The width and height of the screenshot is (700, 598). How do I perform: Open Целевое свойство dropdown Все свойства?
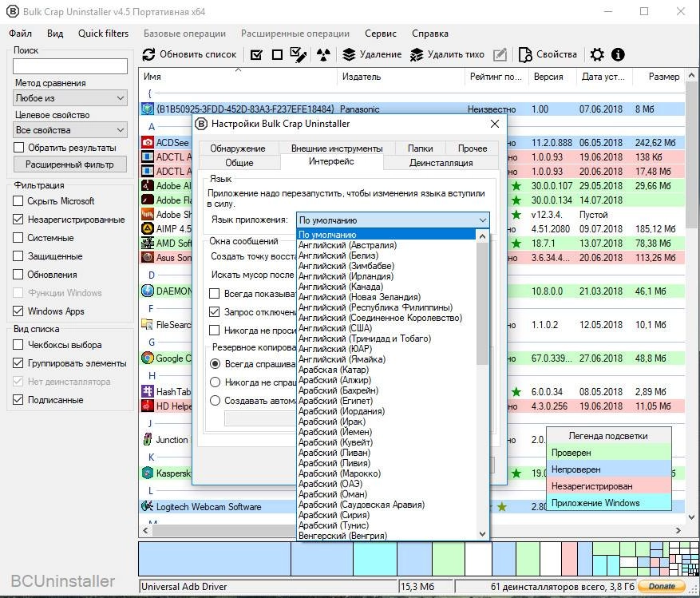pos(70,130)
